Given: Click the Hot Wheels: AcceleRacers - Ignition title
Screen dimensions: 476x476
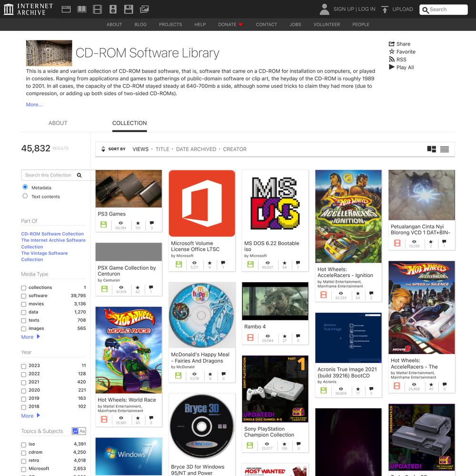Looking at the screenshot, I should point(345,272).
